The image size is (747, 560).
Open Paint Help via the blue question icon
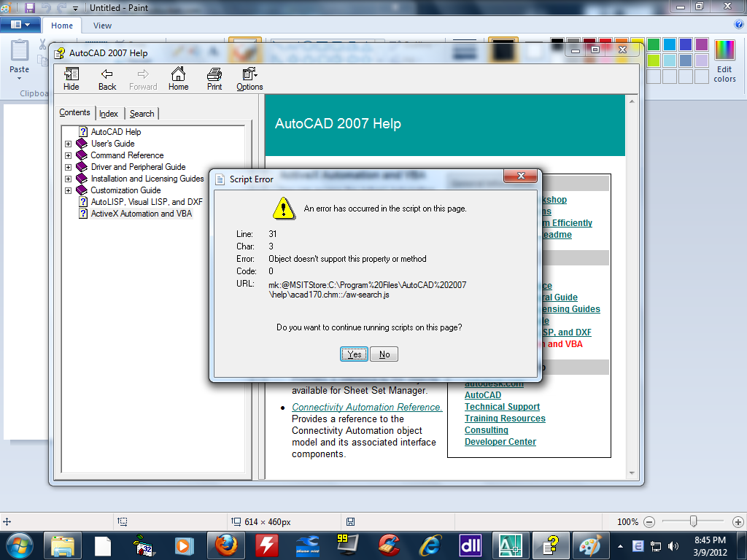point(739,24)
